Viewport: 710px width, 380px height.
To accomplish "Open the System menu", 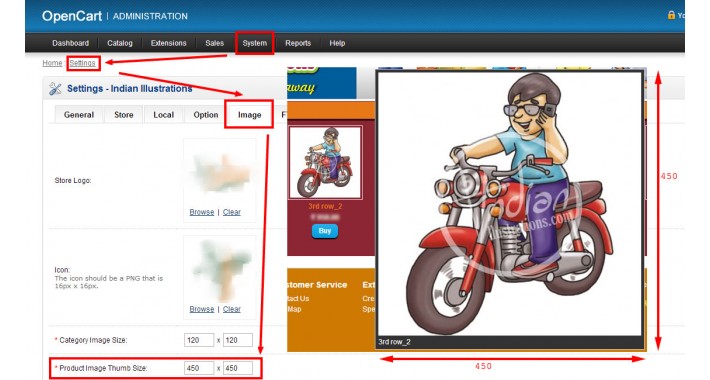I will (x=254, y=43).
